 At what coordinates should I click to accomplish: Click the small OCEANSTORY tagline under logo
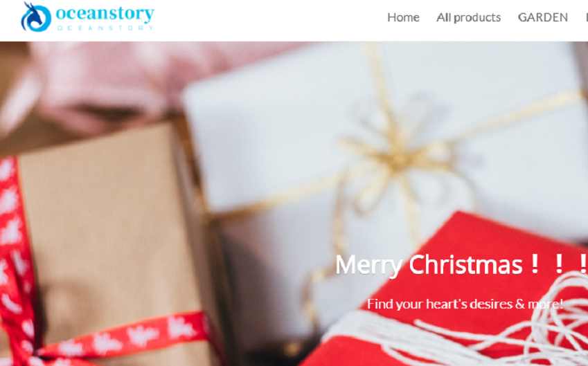(105, 28)
